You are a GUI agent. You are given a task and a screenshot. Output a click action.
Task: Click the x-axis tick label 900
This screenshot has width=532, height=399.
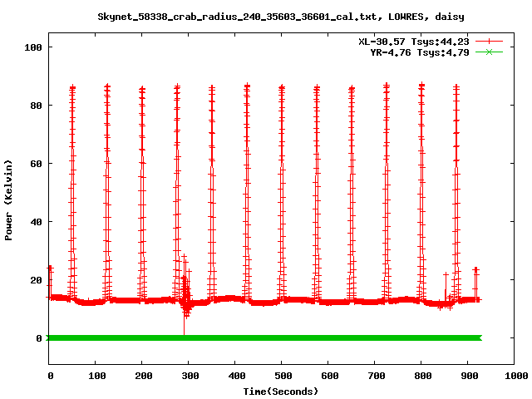pyautogui.click(x=469, y=376)
